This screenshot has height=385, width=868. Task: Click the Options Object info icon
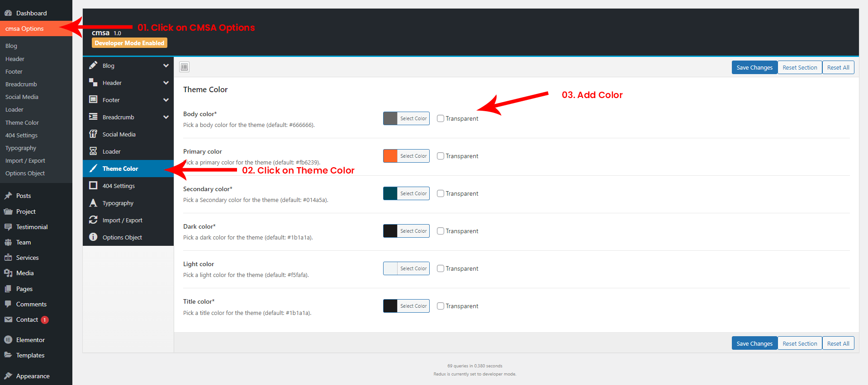(x=93, y=237)
